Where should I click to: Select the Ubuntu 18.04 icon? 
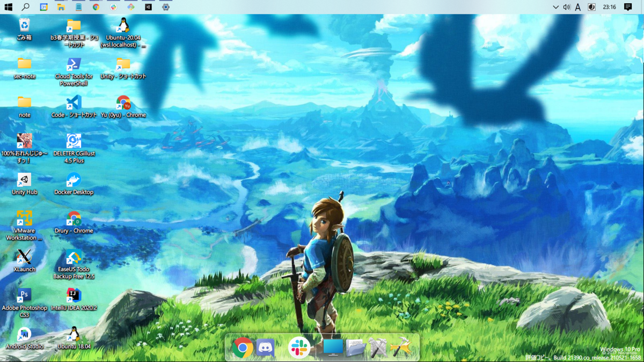pos(74,338)
